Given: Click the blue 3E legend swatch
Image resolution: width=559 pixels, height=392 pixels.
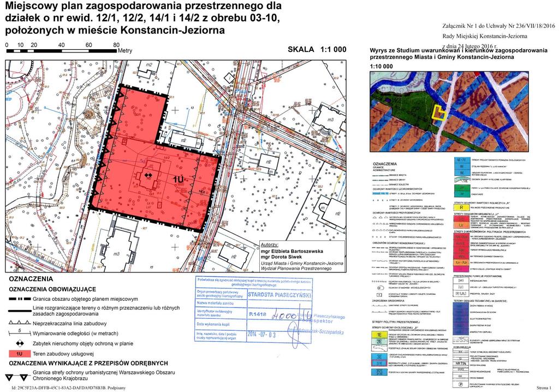Looking at the screenshot, I should pos(380,357).
